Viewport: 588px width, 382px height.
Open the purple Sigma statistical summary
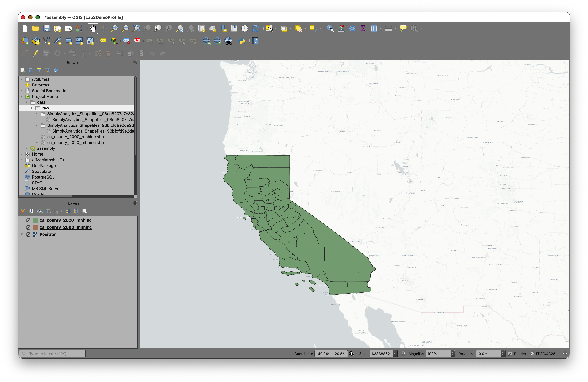(x=363, y=28)
